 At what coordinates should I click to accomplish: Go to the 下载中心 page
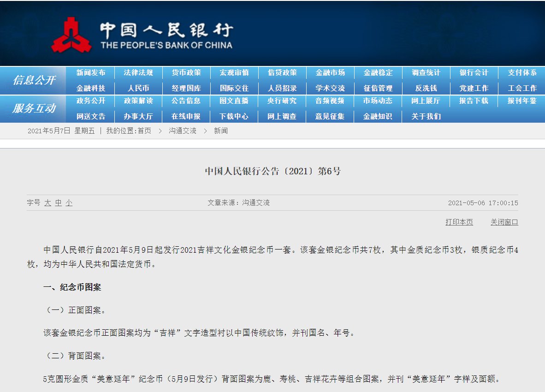tap(234, 116)
